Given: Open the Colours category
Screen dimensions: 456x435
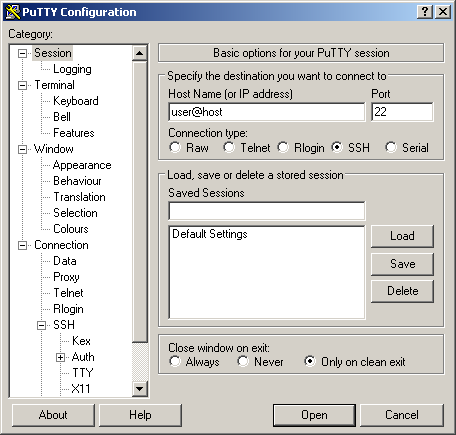Looking at the screenshot, I should (x=71, y=229).
